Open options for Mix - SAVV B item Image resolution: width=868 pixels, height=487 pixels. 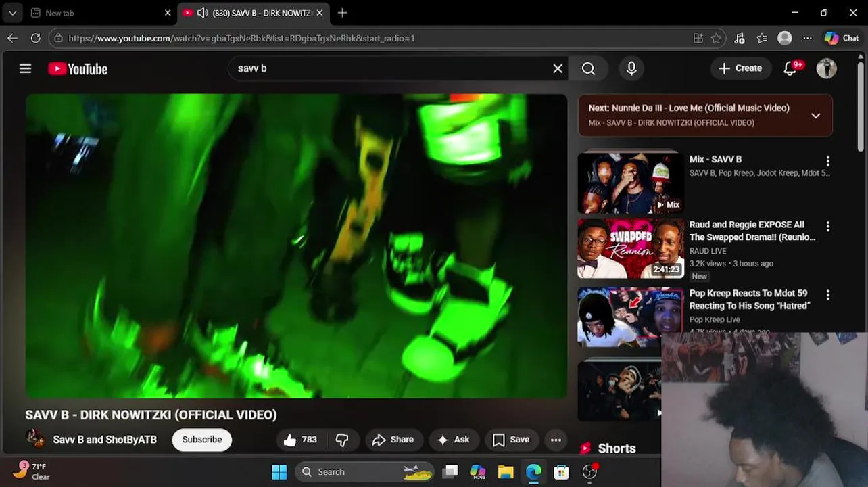point(827,161)
